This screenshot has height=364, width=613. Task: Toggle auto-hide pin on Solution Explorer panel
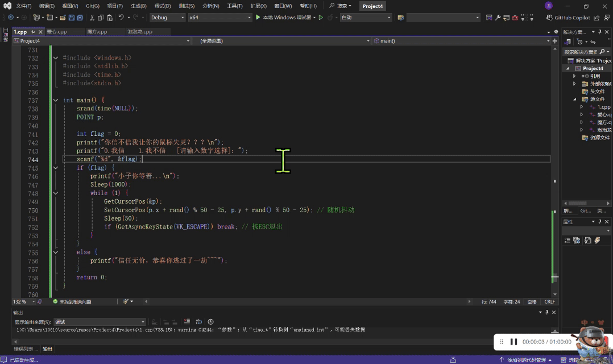(600, 32)
